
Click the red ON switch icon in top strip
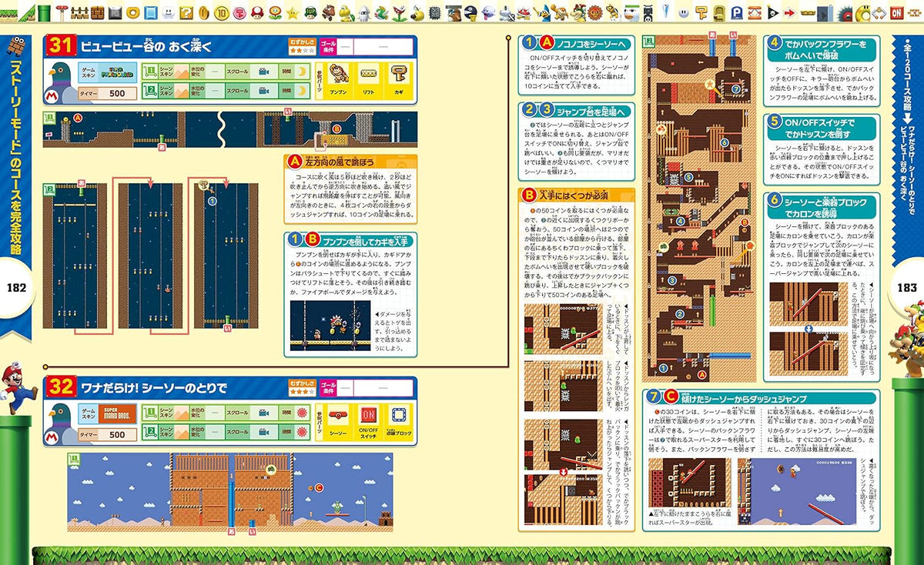[x=896, y=13]
